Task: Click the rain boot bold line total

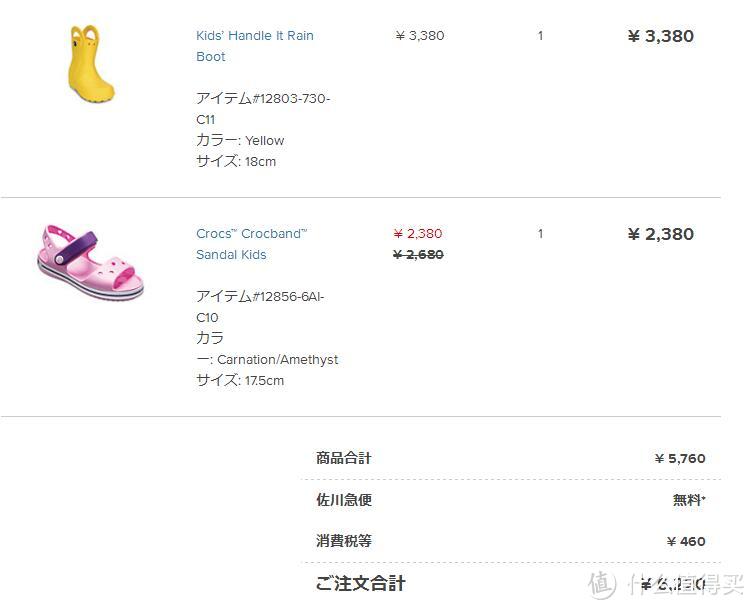Action: coord(660,37)
